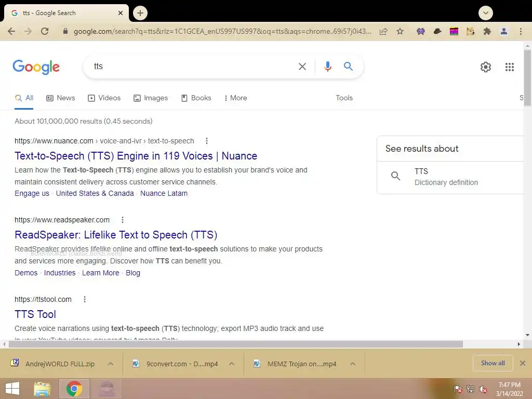
Task: Click the horizontal scrollbar thumb
Action: pos(236,344)
